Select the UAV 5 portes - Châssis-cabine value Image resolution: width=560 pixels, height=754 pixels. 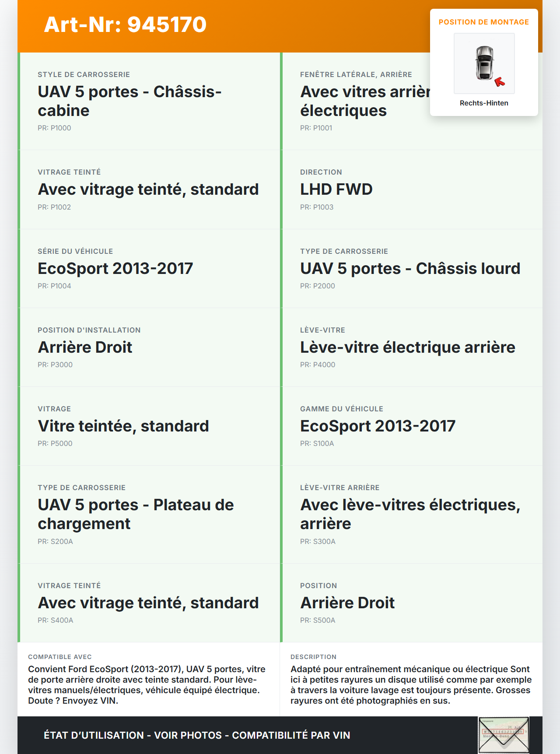tap(129, 101)
